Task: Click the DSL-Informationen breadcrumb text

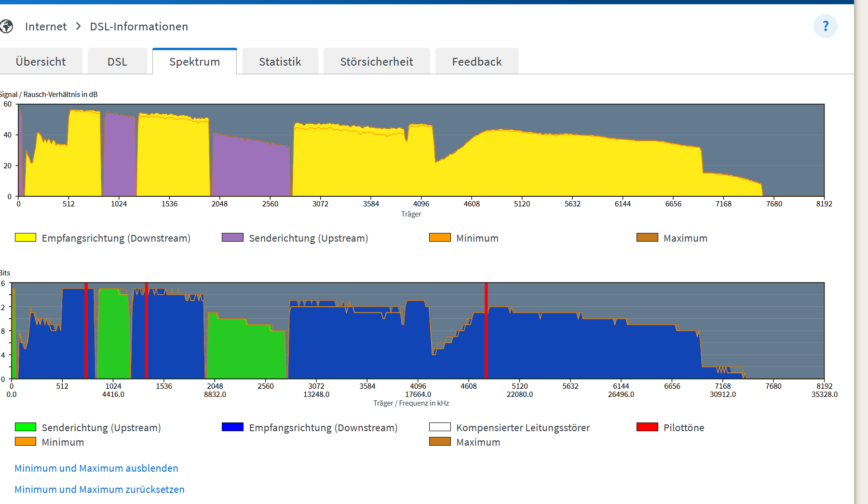Action: coord(139,27)
